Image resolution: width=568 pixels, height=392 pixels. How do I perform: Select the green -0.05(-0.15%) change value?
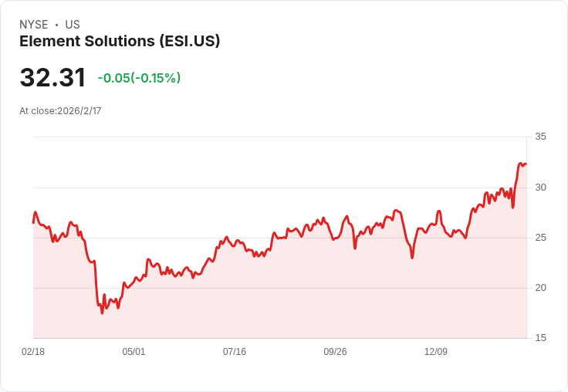point(139,78)
